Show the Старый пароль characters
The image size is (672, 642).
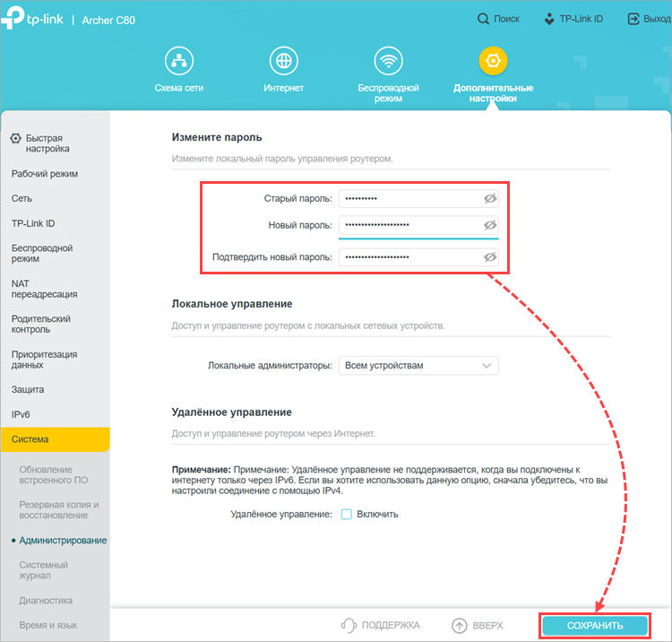point(490,198)
